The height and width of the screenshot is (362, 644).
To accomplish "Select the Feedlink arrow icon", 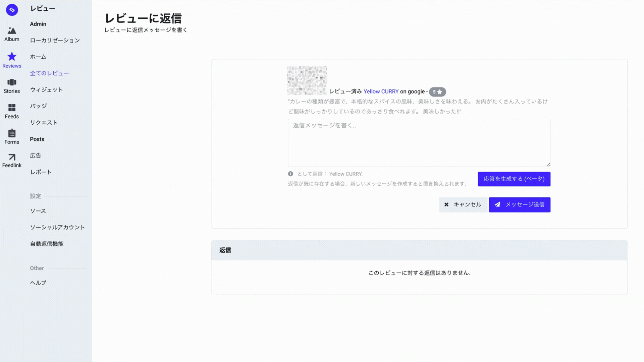I will tap(12, 158).
